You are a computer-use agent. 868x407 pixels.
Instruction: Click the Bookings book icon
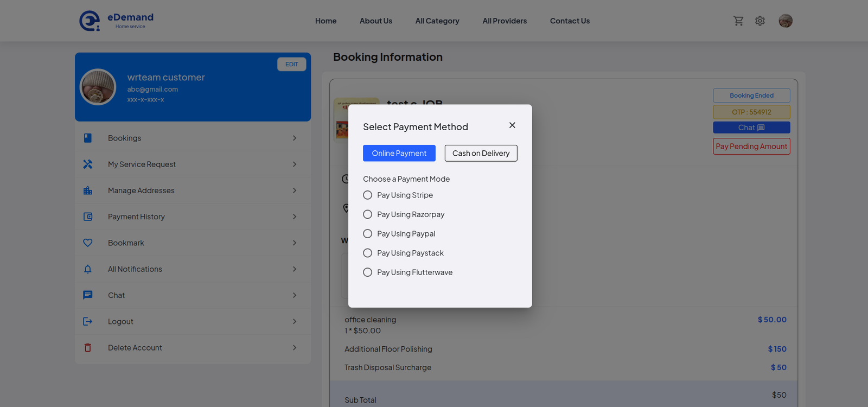[x=88, y=138]
